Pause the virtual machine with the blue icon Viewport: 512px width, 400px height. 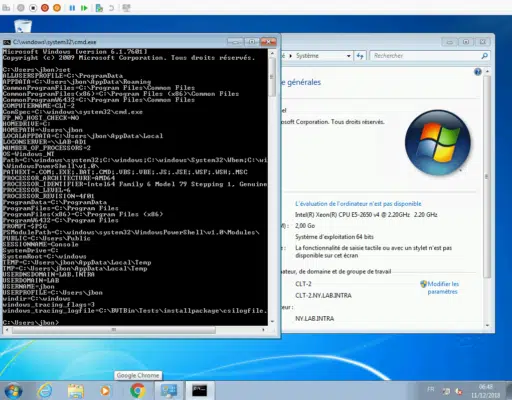(72, 8)
